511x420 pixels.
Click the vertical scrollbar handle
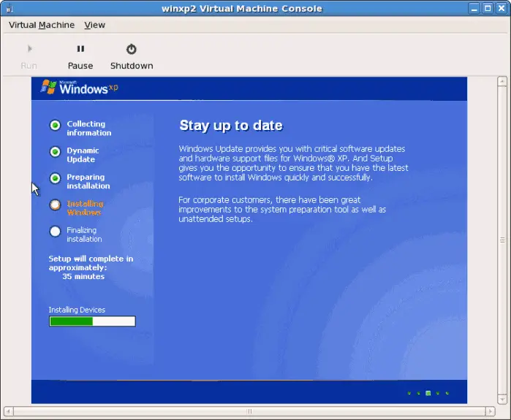tap(501, 240)
